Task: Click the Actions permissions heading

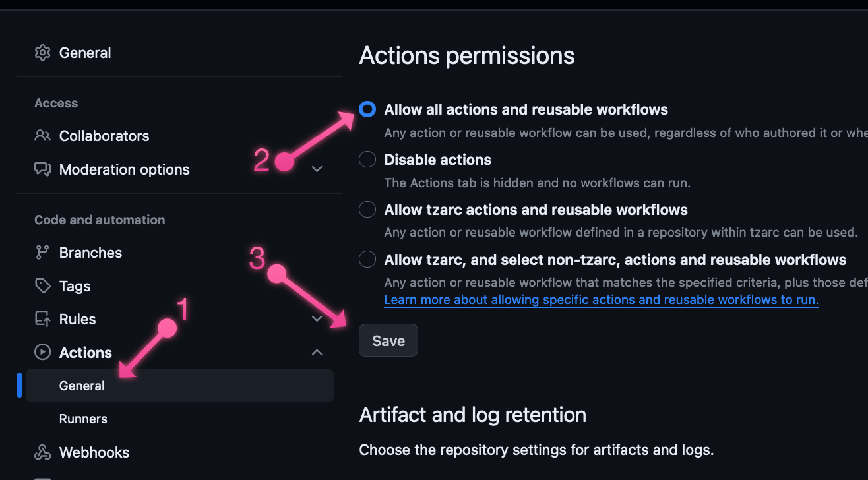Action: tap(466, 55)
